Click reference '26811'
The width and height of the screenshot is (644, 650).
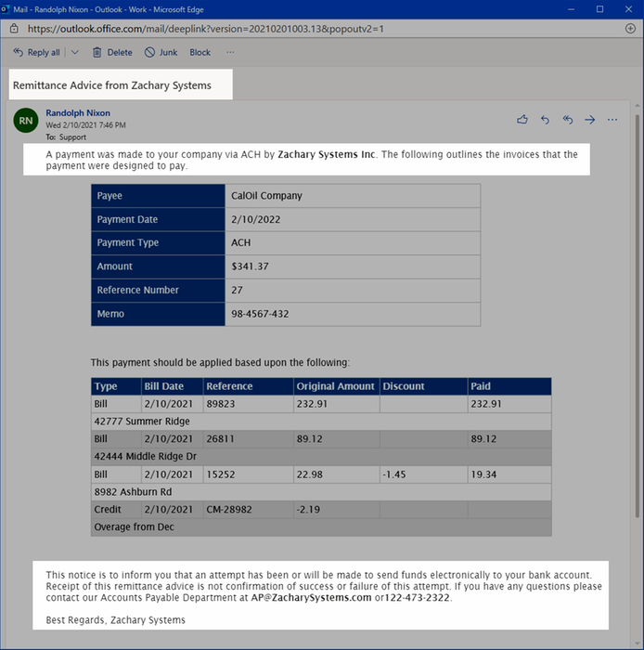pyautogui.click(x=220, y=439)
